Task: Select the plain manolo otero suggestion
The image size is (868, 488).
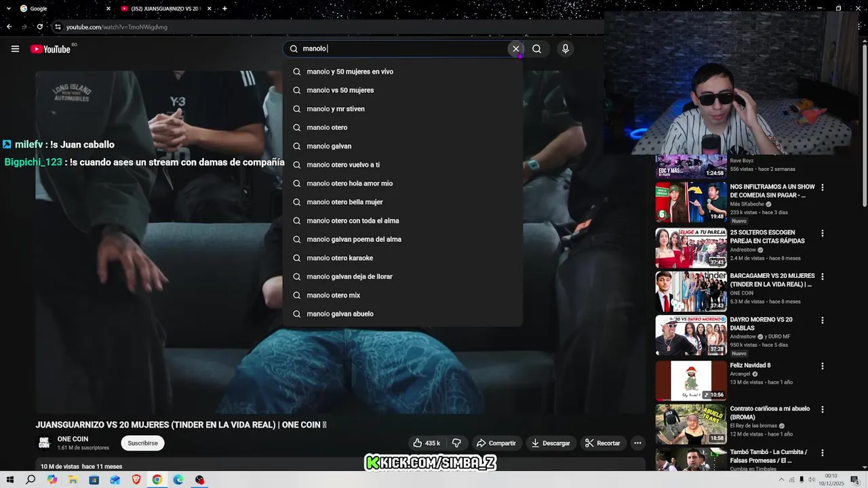Action: 403,127
